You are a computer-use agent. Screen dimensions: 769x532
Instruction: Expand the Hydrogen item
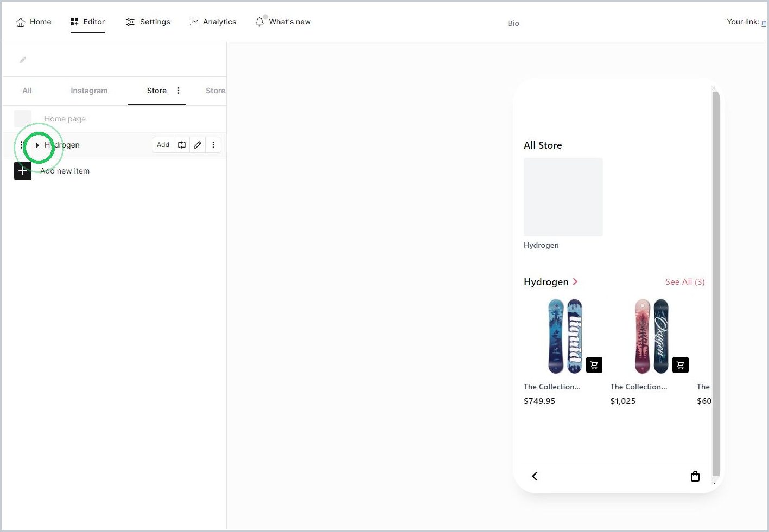click(37, 145)
